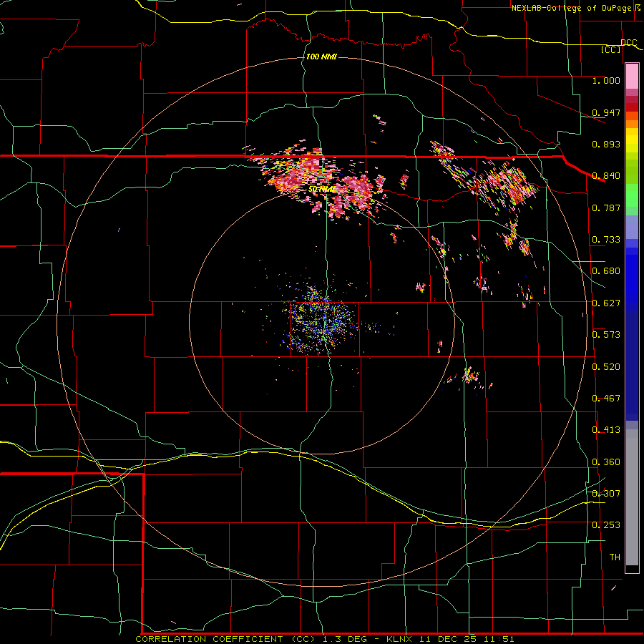The height and width of the screenshot is (644, 644).
Task: Click the 0.893 color scale value
Action: (x=606, y=144)
